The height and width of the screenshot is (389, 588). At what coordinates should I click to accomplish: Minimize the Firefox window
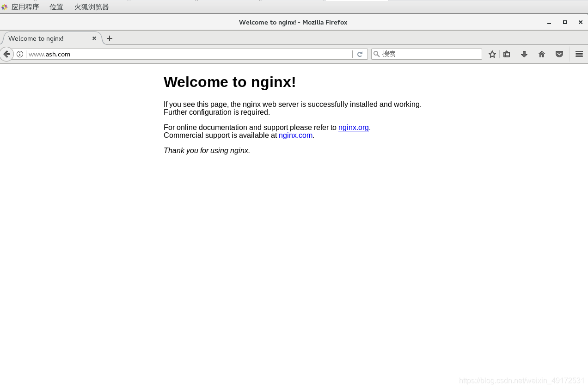(x=549, y=22)
